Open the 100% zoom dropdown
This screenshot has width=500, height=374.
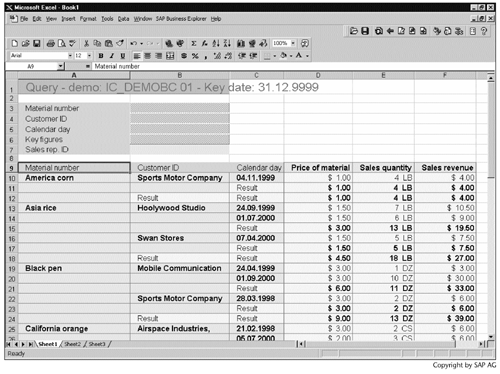(x=293, y=43)
